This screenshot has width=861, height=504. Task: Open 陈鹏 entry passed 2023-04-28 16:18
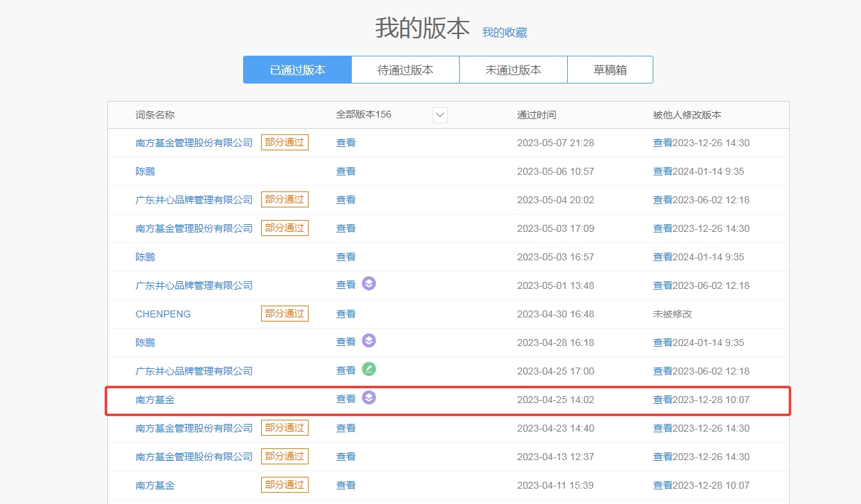click(x=146, y=342)
